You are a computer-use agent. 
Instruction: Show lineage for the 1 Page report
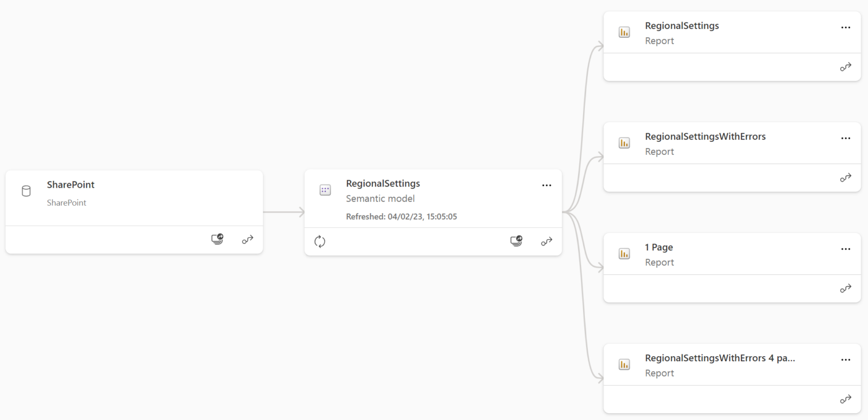pyautogui.click(x=845, y=288)
